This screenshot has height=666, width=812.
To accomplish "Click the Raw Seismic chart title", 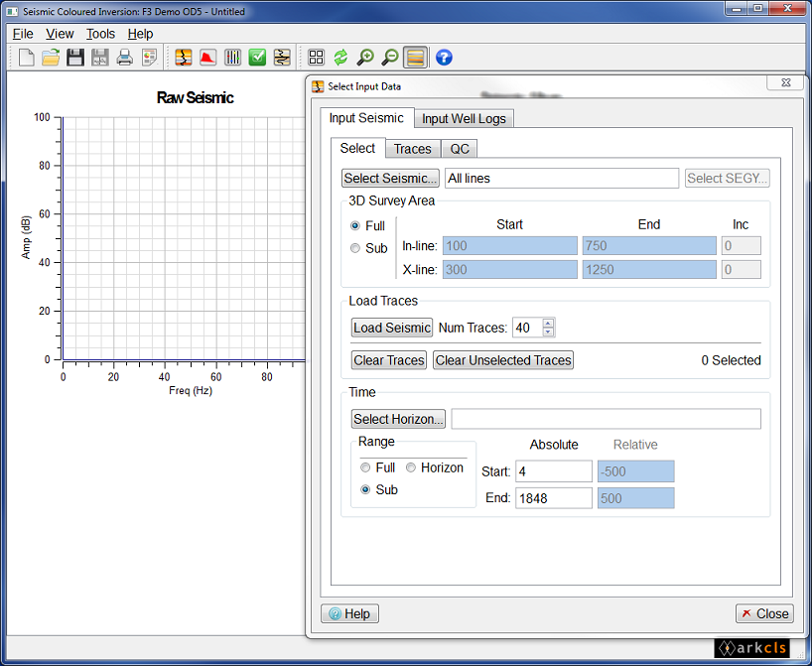I will (196, 97).
